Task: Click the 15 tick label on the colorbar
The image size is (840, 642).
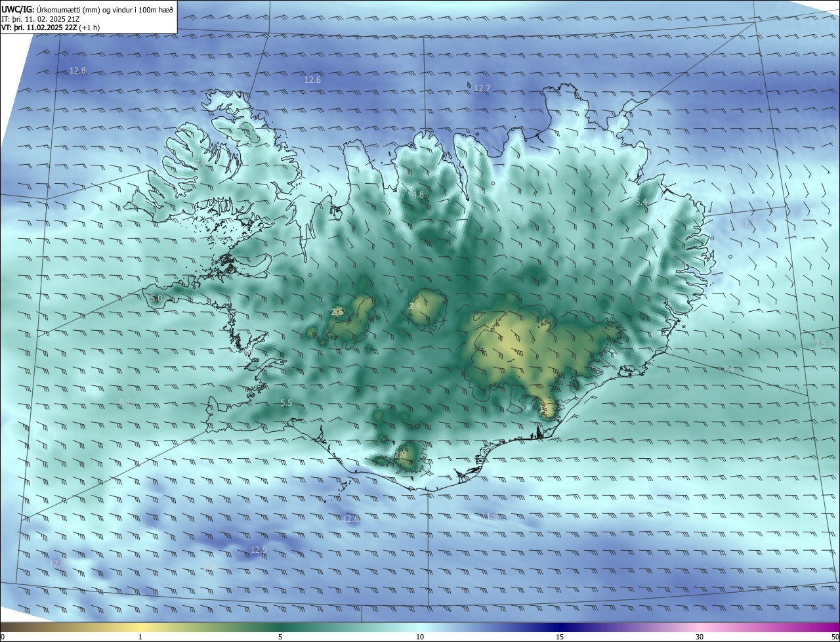Action: pyautogui.click(x=560, y=637)
